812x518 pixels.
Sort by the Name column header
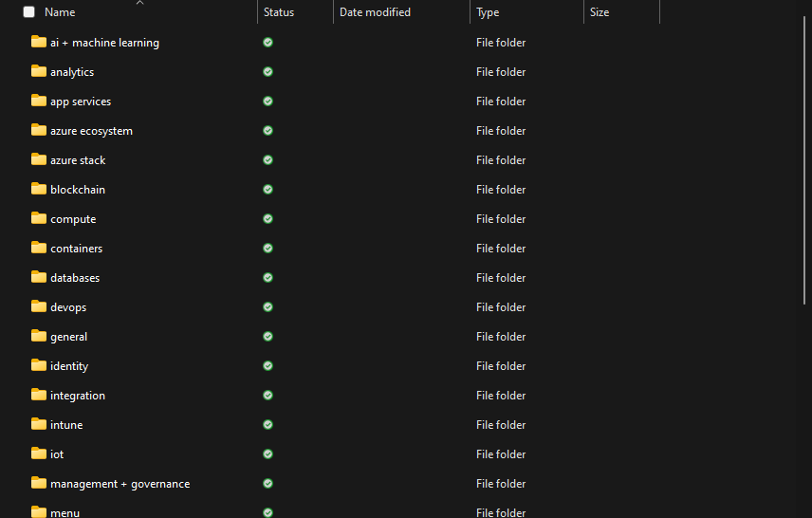pyautogui.click(x=60, y=12)
